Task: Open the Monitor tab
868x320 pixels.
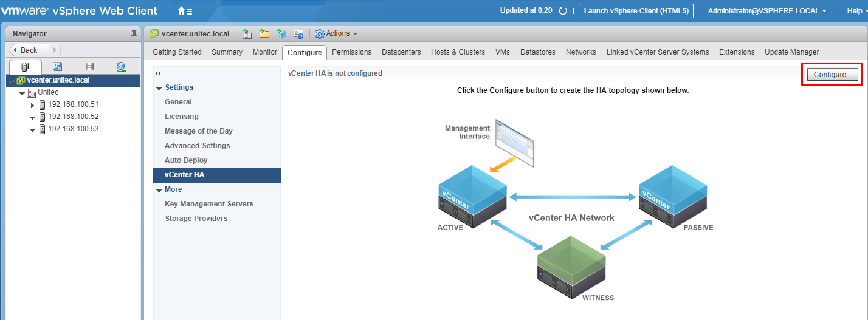Action: [264, 52]
